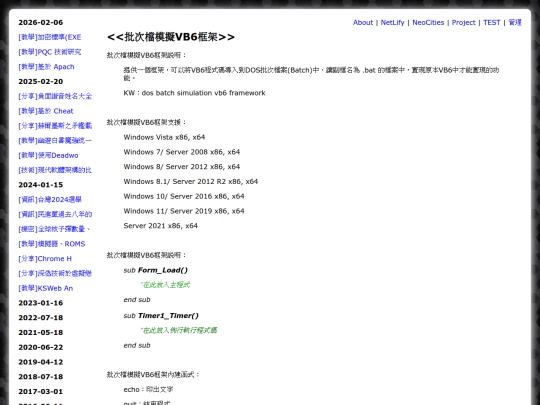Open the second [資訊] article link
540x405 pixels.
pyautogui.click(x=55, y=214)
